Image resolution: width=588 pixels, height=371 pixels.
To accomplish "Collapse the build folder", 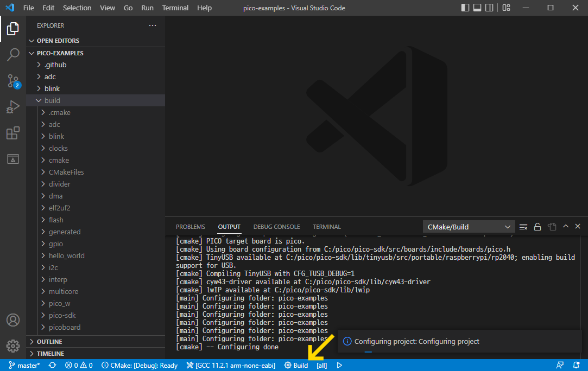I will coord(96,100).
